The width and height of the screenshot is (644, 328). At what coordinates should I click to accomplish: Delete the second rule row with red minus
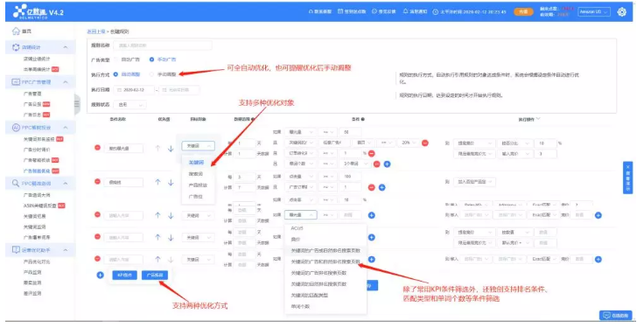click(97, 182)
